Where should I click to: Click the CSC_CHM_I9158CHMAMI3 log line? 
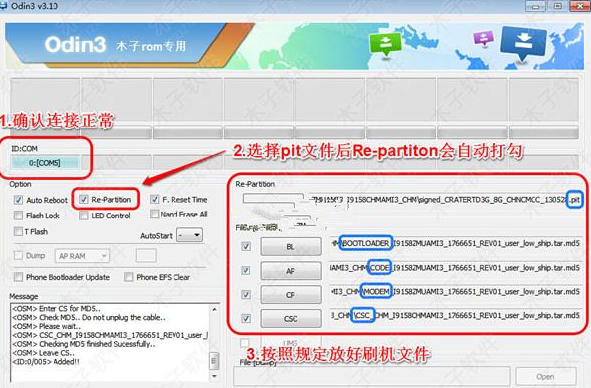110,335
